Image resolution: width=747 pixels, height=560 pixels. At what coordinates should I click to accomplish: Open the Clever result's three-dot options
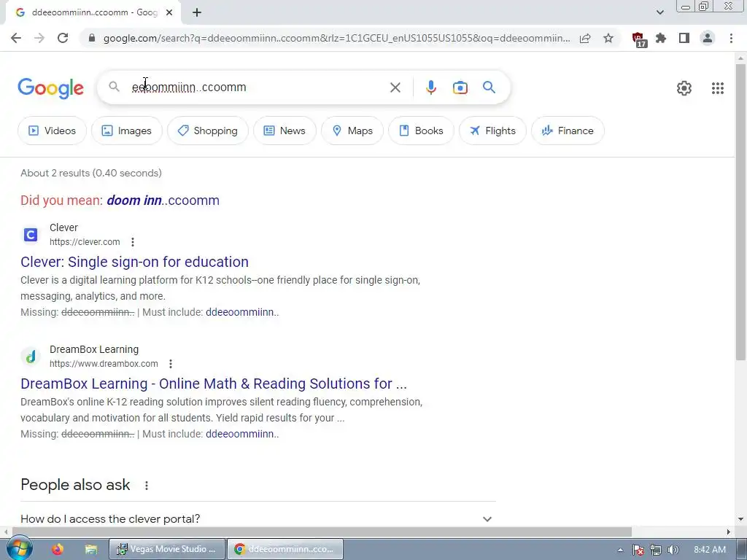click(x=133, y=242)
